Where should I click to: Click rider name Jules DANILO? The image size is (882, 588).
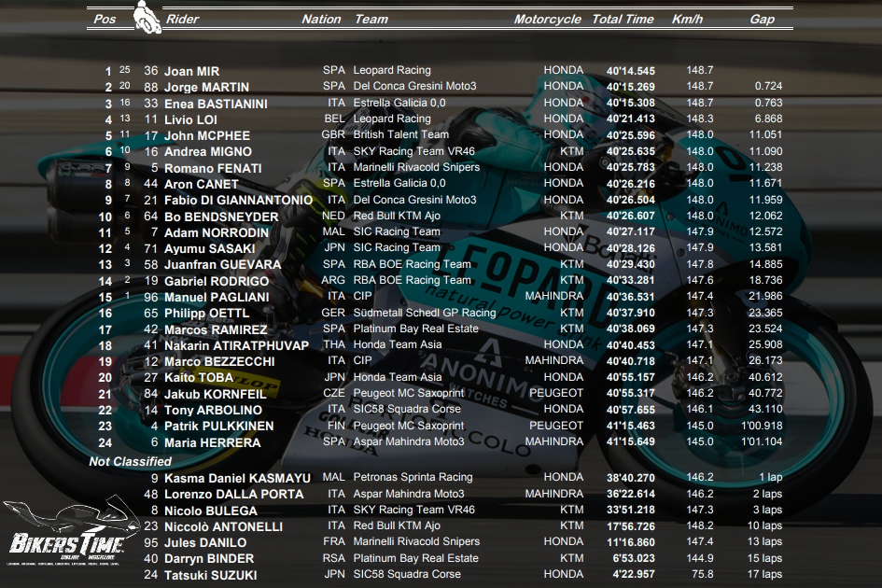(x=204, y=543)
